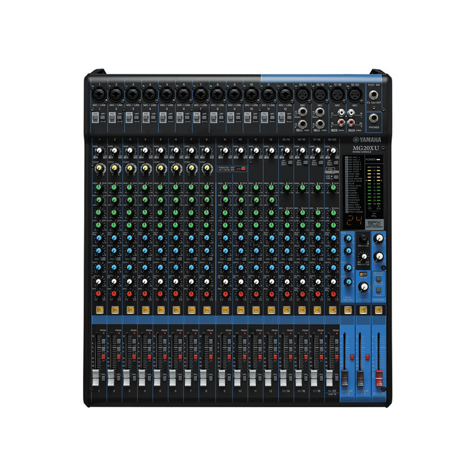476x476 pixels.
Task: Toggle the ON button for channel 15/16
Action: click(x=302, y=310)
